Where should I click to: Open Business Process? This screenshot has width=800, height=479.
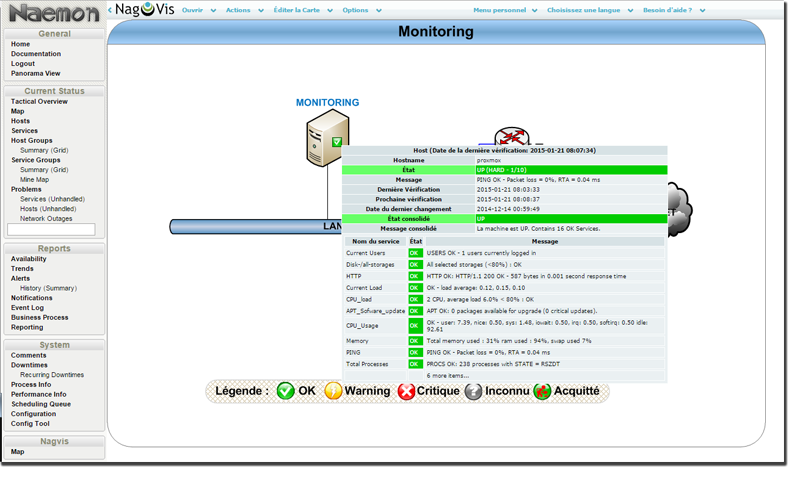(39, 317)
